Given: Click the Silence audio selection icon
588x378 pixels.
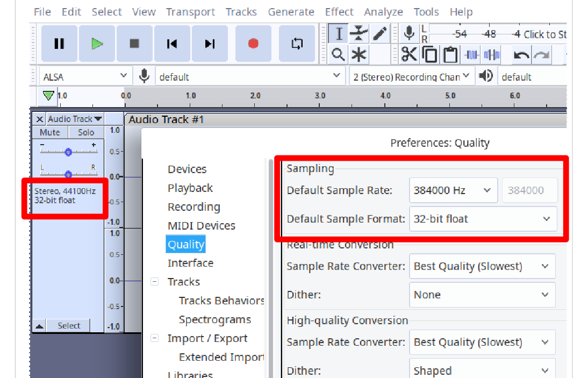Looking at the screenshot, I should point(492,55).
